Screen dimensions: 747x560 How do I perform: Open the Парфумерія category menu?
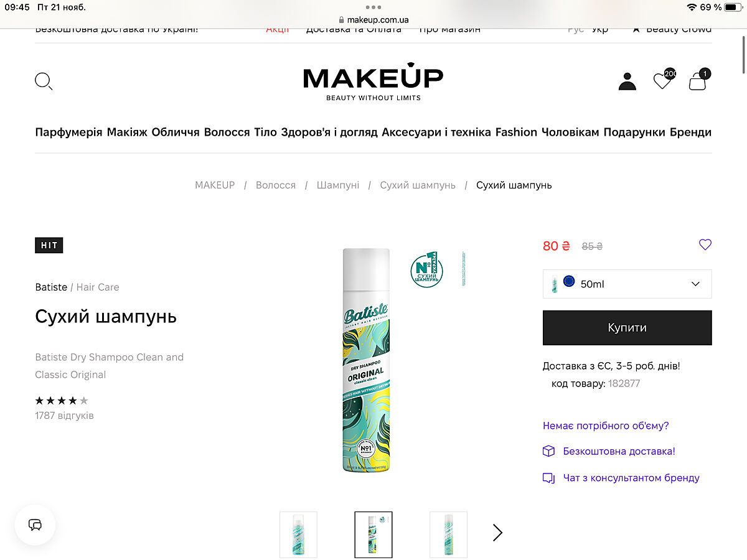68,132
